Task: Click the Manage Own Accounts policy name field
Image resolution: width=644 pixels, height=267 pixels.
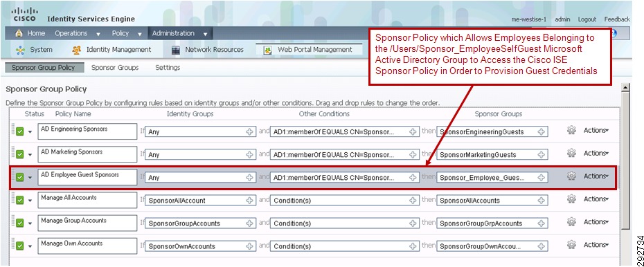Action: pos(87,246)
